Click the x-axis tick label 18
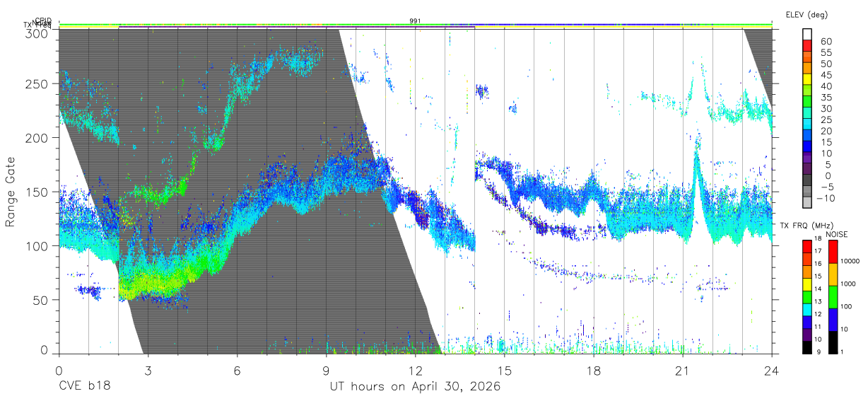 pos(593,371)
